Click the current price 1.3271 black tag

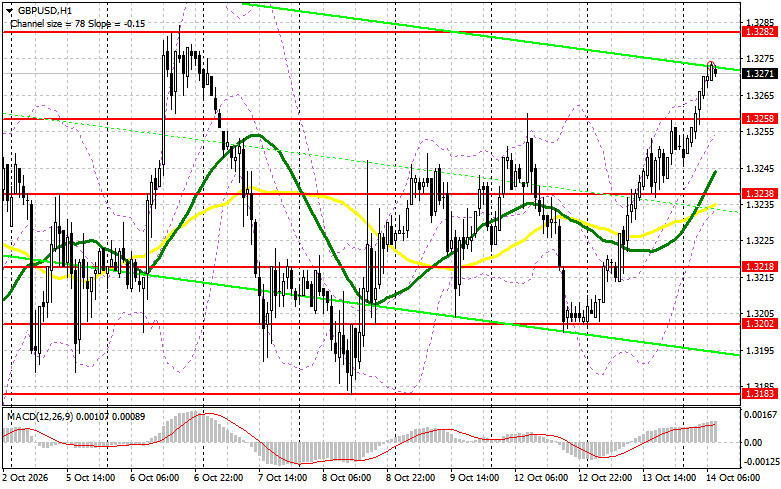(759, 74)
